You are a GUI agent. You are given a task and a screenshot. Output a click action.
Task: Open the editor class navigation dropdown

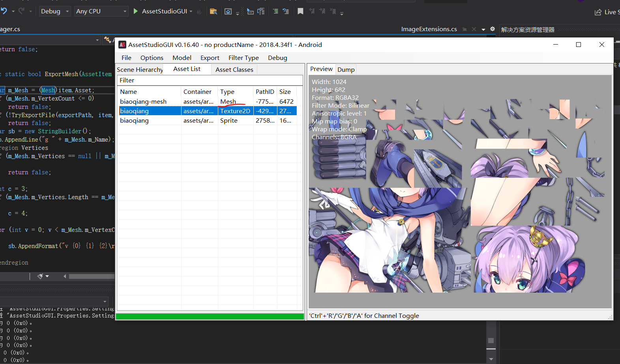coord(50,40)
